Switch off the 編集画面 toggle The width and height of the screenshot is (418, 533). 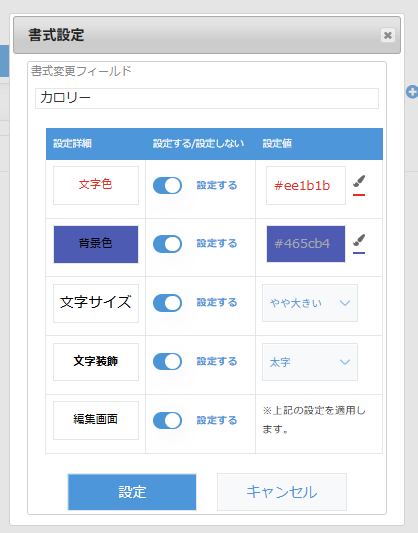tap(167, 420)
